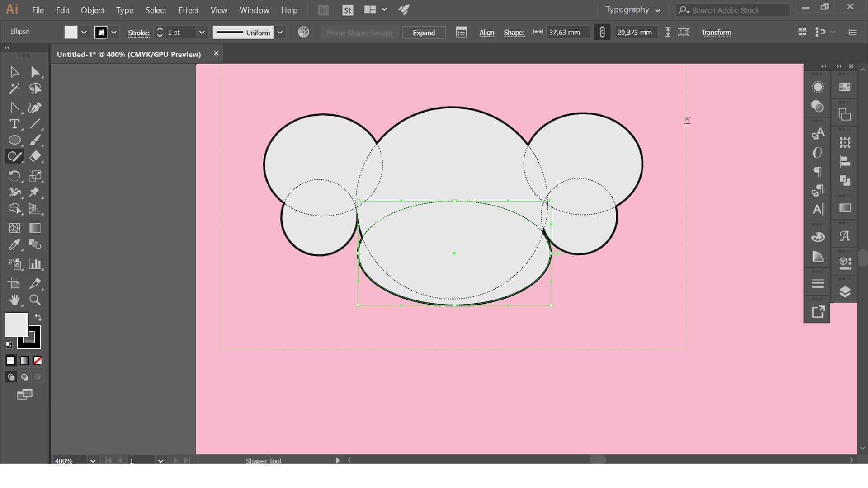Open the Window menu
The width and height of the screenshot is (868, 488).
click(x=254, y=10)
